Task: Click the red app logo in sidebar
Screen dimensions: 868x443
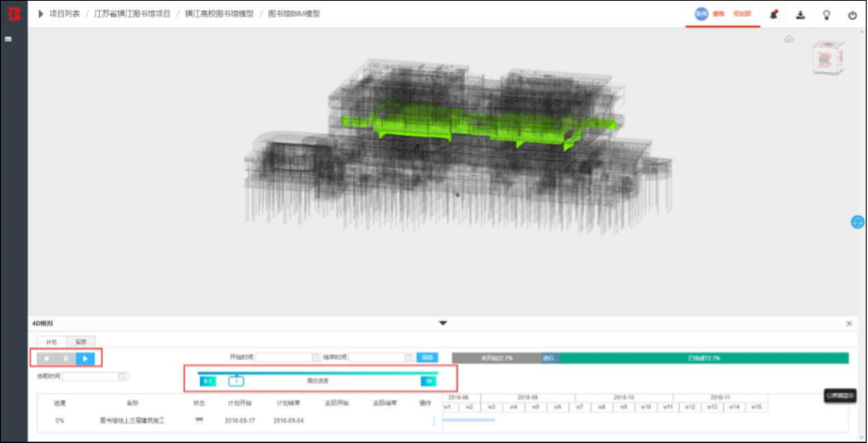Action: coord(13,14)
